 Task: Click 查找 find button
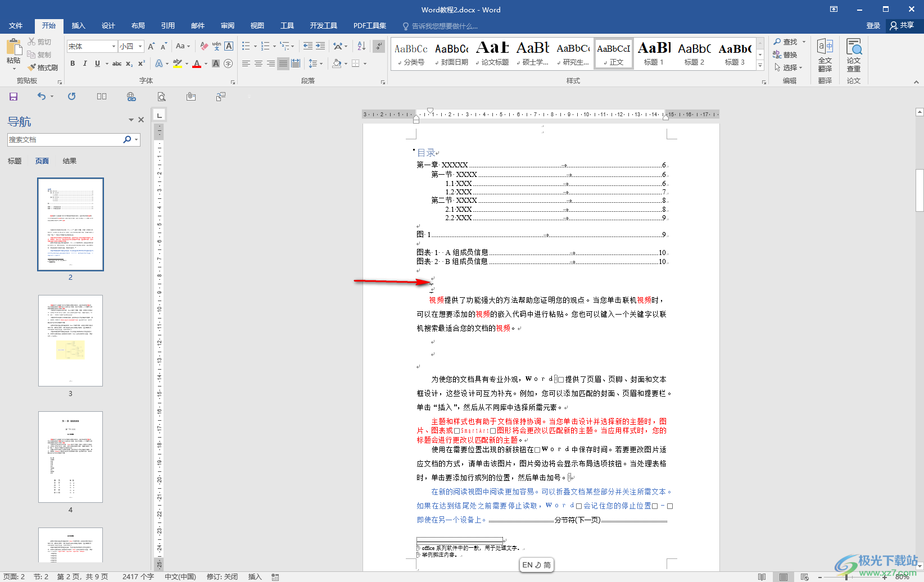pos(785,42)
